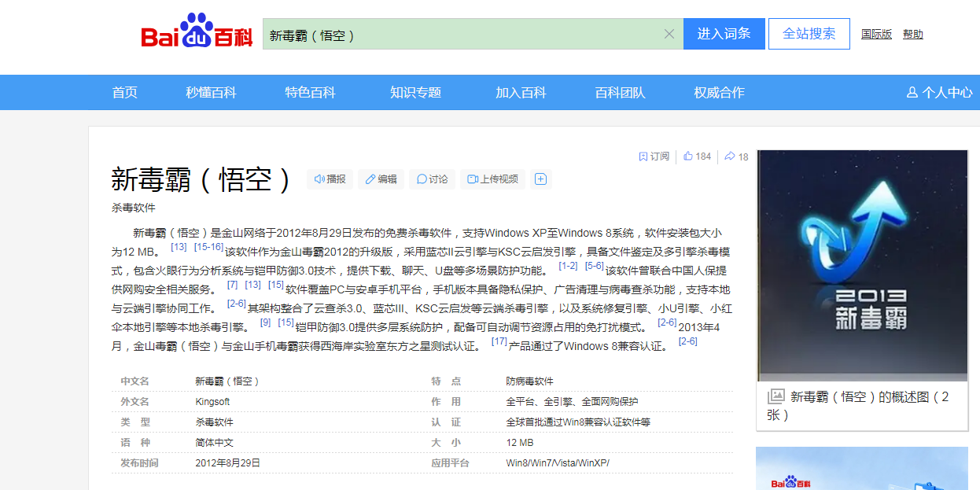This screenshot has width=980, height=490.
Task: Select the 应用平台 value Win8/Win7/Vista/WinXP/
Action: (x=558, y=463)
